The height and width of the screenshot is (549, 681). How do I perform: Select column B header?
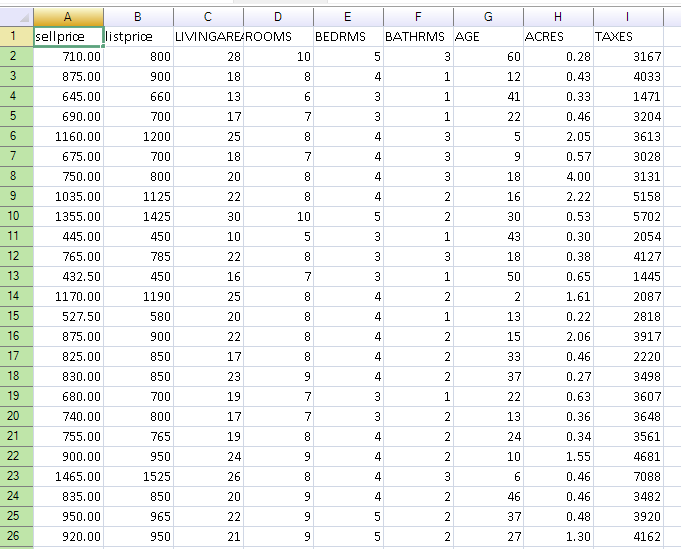pyautogui.click(x=138, y=17)
